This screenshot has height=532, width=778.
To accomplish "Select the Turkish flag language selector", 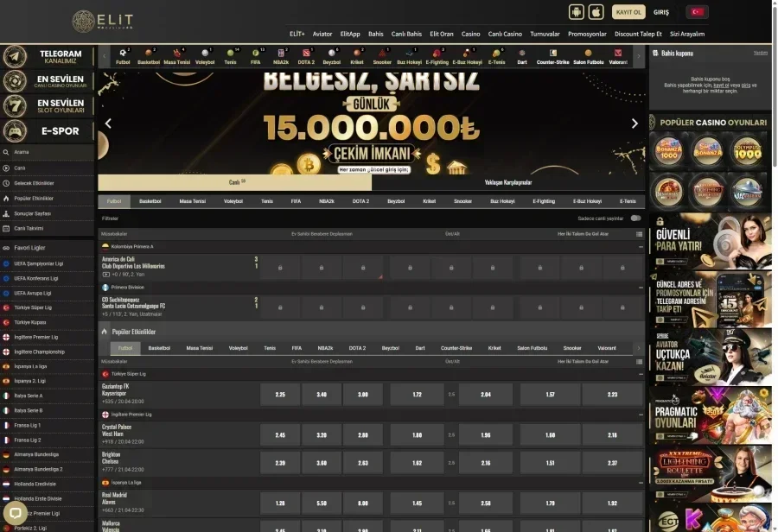I will [x=697, y=12].
